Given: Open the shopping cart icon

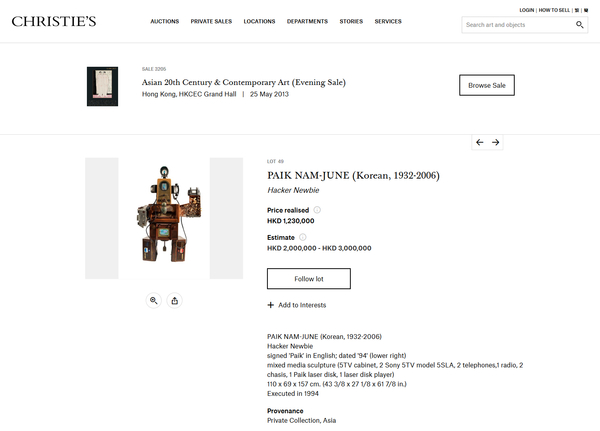Looking at the screenshot, I should 586,10.
